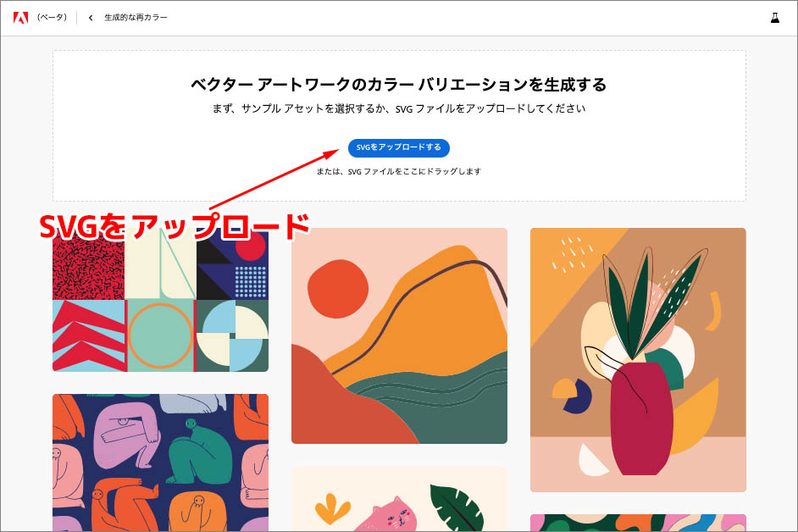Select the desert landscape sample artwork
The width and height of the screenshot is (798, 532).
click(x=399, y=335)
